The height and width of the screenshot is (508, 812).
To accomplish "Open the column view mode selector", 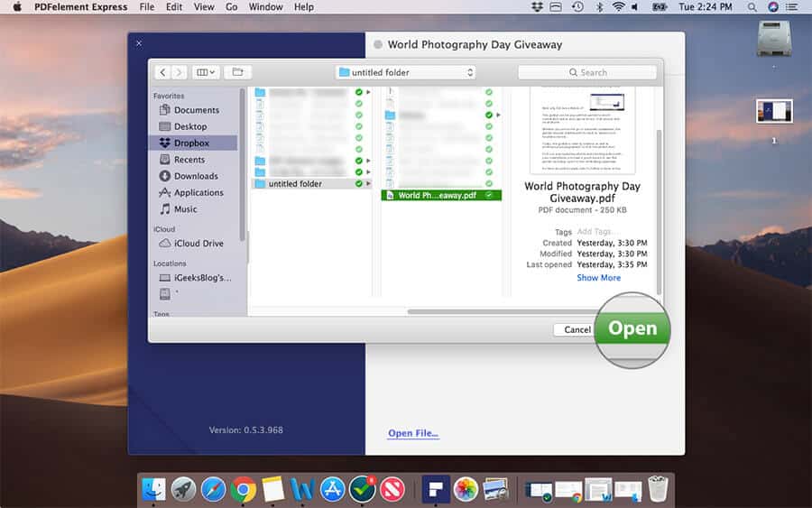I will tap(206, 72).
